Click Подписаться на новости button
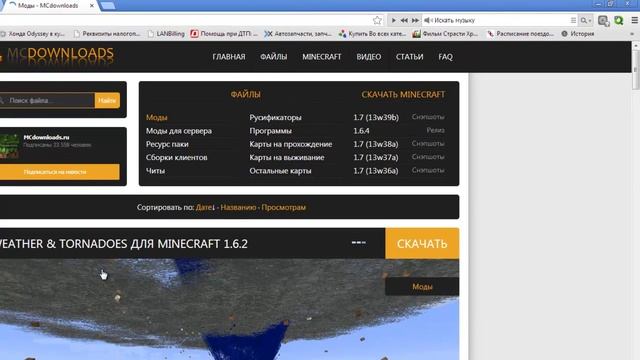Screen dimensions: 640x360 pyautogui.click(x=60, y=172)
